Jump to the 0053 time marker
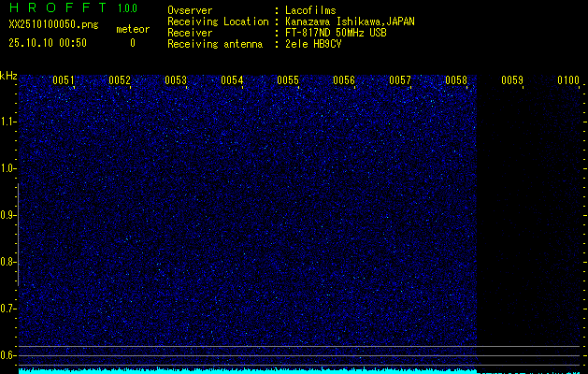Screen dimensions: 588x374 click(x=176, y=80)
